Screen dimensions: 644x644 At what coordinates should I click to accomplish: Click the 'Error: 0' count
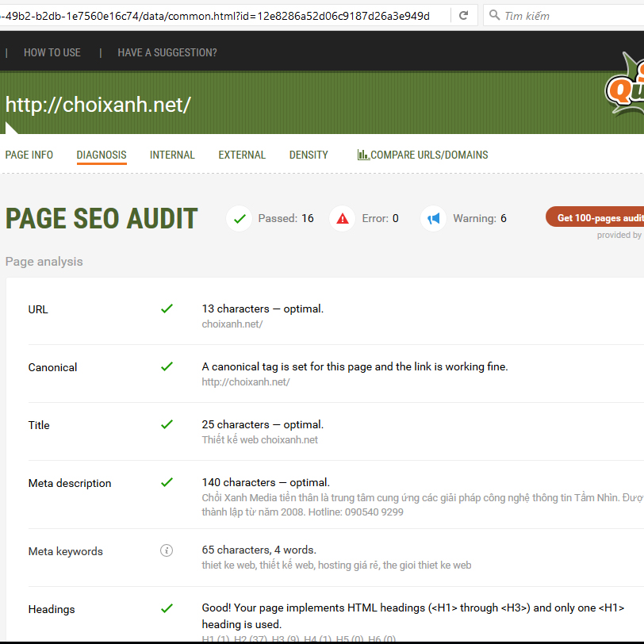[380, 219]
